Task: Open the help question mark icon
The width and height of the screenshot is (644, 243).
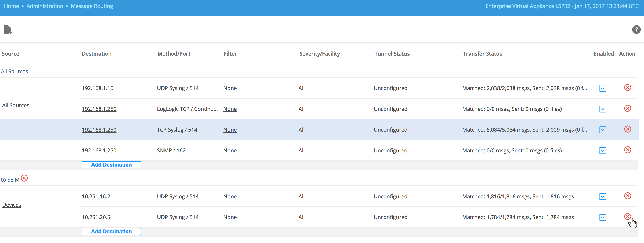Action: (x=636, y=30)
